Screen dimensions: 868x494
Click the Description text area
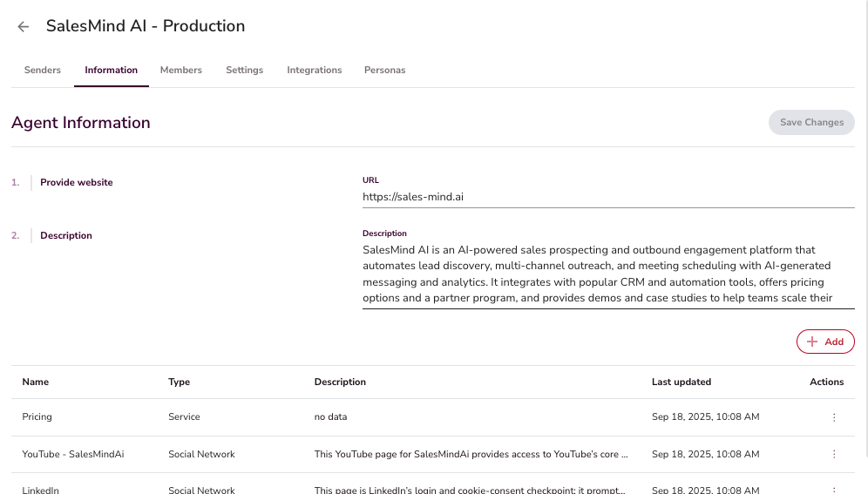click(607, 274)
